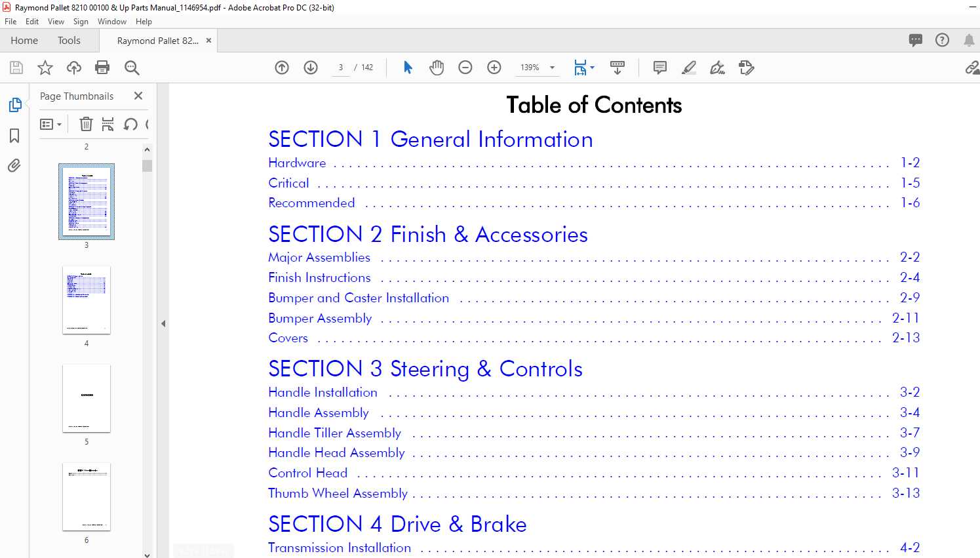Open the Window menu
Image resolution: width=980 pixels, height=558 pixels.
[x=112, y=22]
